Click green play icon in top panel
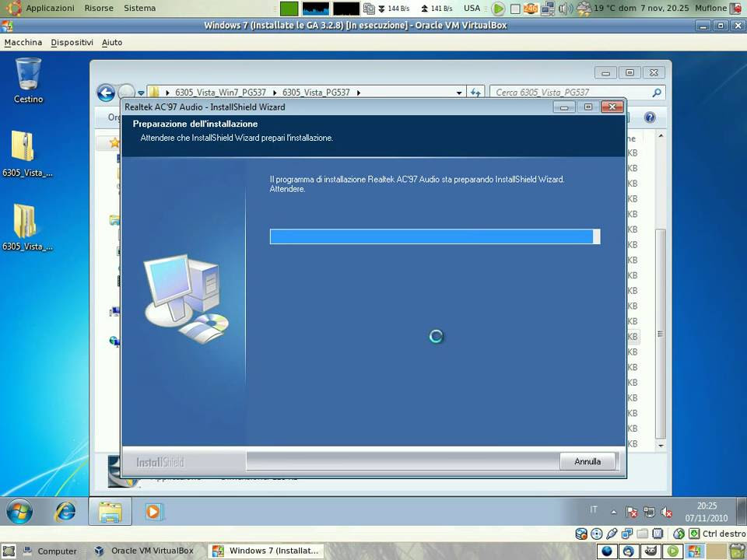 (x=498, y=9)
